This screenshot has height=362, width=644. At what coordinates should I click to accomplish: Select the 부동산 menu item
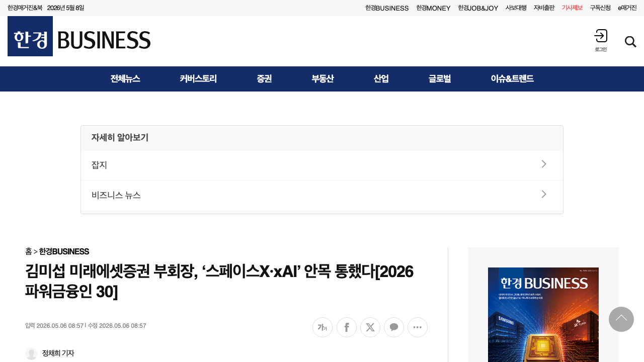point(323,79)
